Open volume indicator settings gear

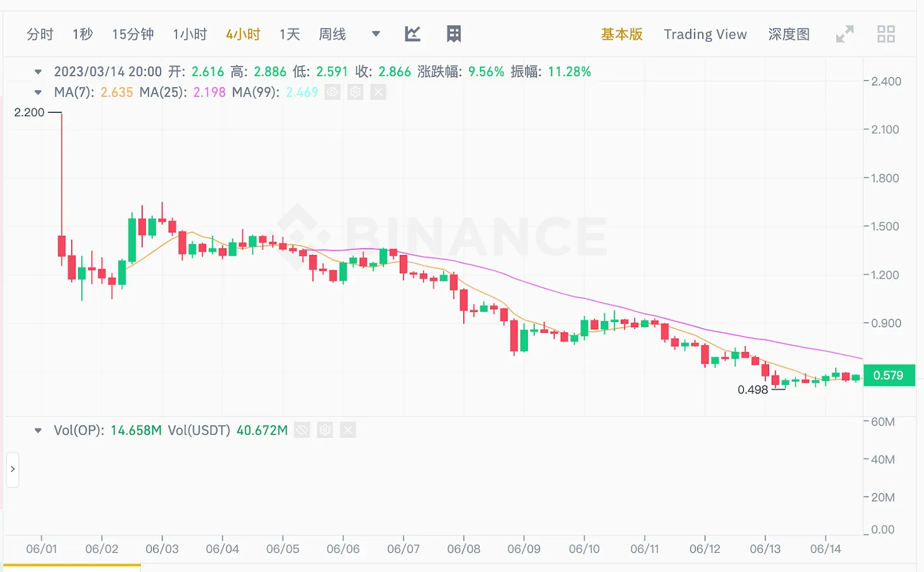[x=325, y=431]
